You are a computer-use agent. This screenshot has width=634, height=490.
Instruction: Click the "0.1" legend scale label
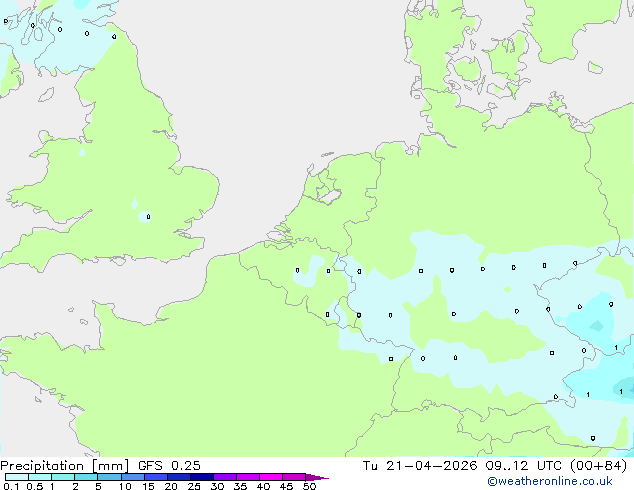click(11, 486)
